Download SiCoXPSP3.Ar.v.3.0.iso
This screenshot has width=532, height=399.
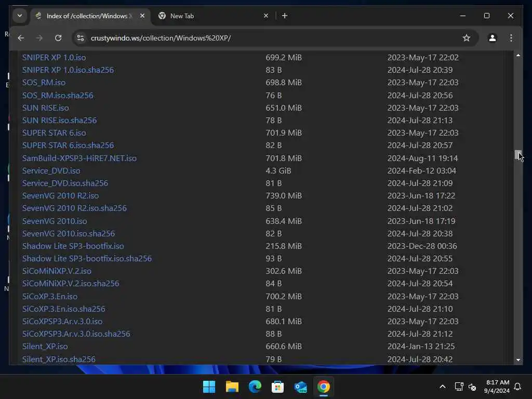(x=62, y=321)
